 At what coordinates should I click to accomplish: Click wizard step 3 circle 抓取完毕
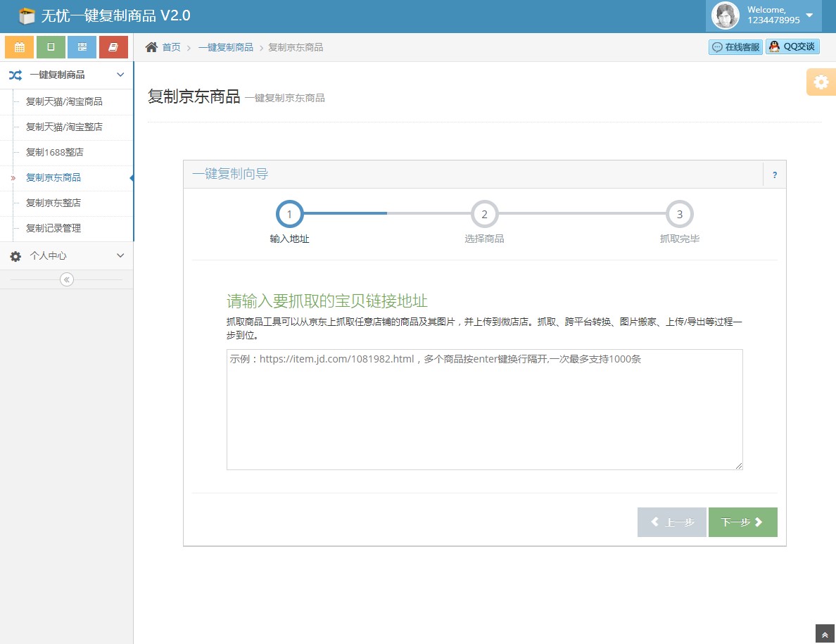680,214
